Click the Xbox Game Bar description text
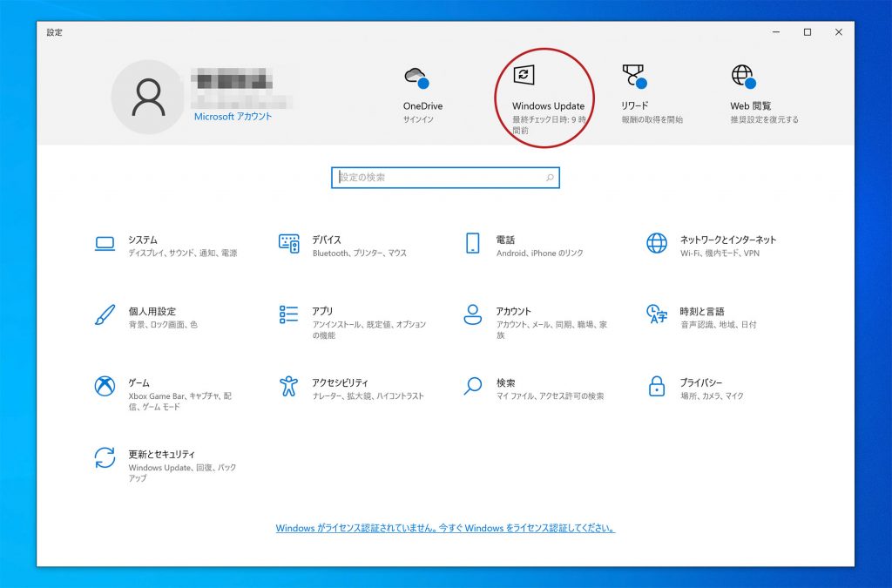 coord(179,402)
